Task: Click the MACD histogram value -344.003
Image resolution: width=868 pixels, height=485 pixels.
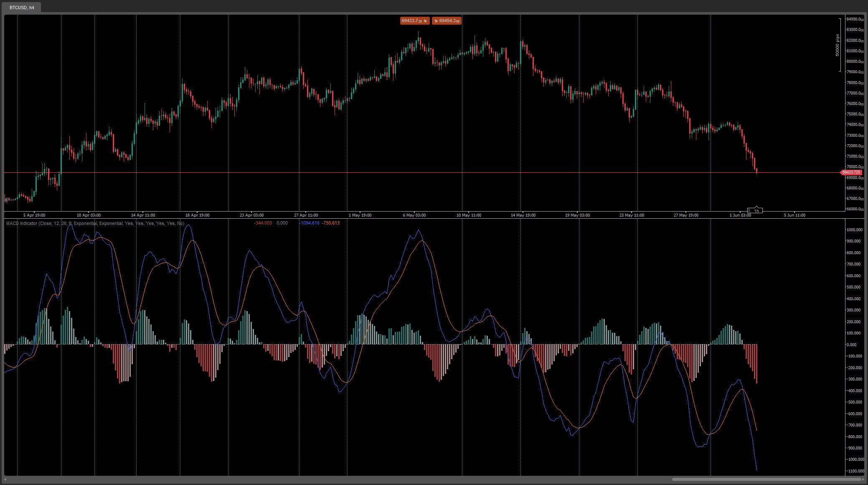Action: click(x=263, y=223)
